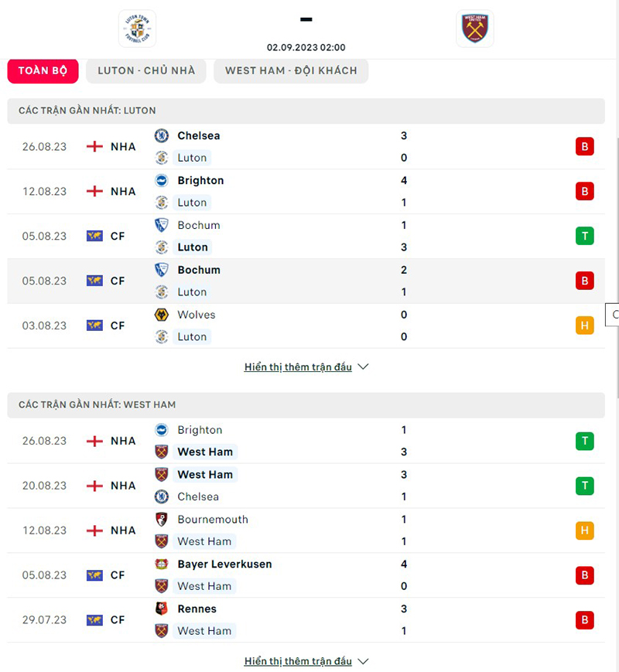
Task: Click the Bochum club icon
Action: [x=162, y=225]
